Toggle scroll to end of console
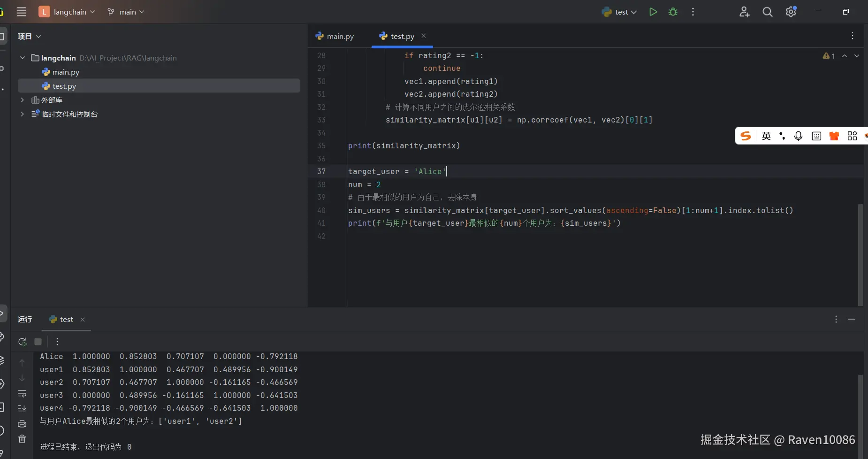 pos(22,408)
